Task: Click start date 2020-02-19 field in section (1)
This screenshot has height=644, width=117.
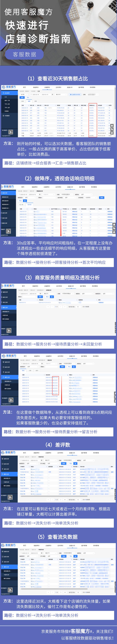Action: point(36,94)
